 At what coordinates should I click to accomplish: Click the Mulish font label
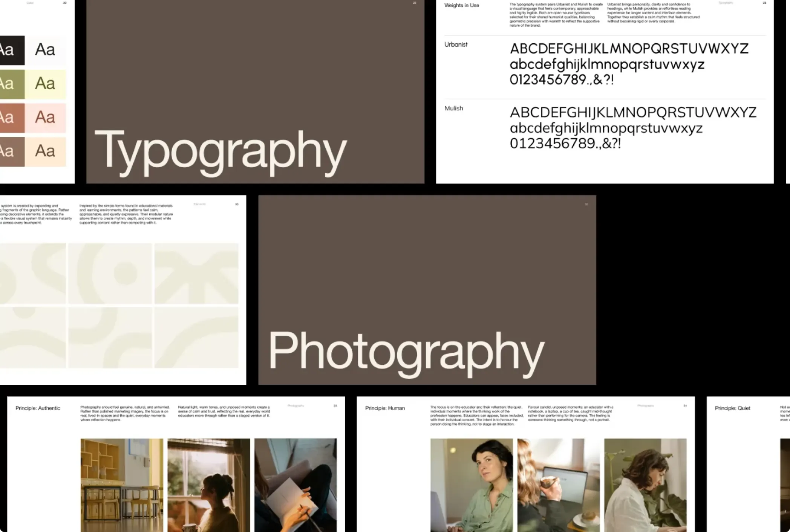click(x=453, y=109)
